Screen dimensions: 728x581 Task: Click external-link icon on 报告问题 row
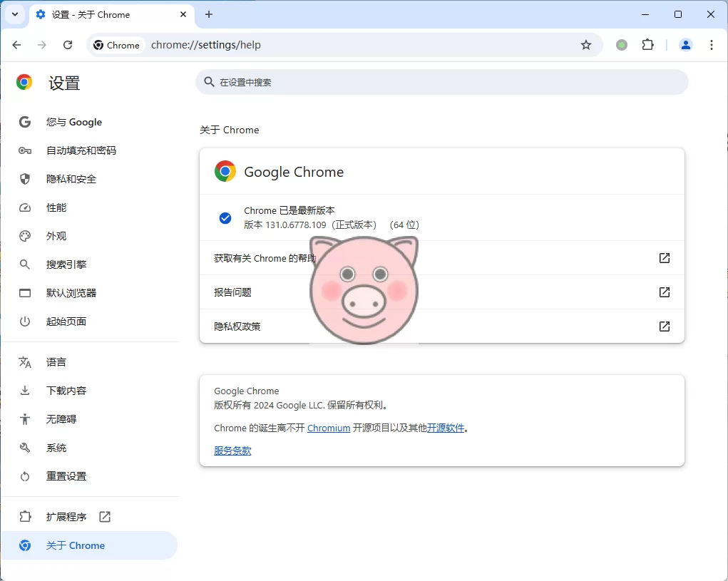tap(665, 292)
